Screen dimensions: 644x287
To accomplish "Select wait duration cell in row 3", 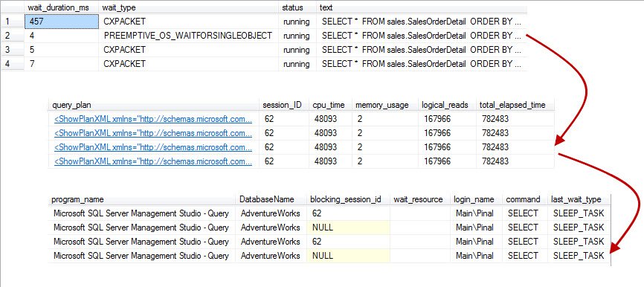I will (61, 50).
